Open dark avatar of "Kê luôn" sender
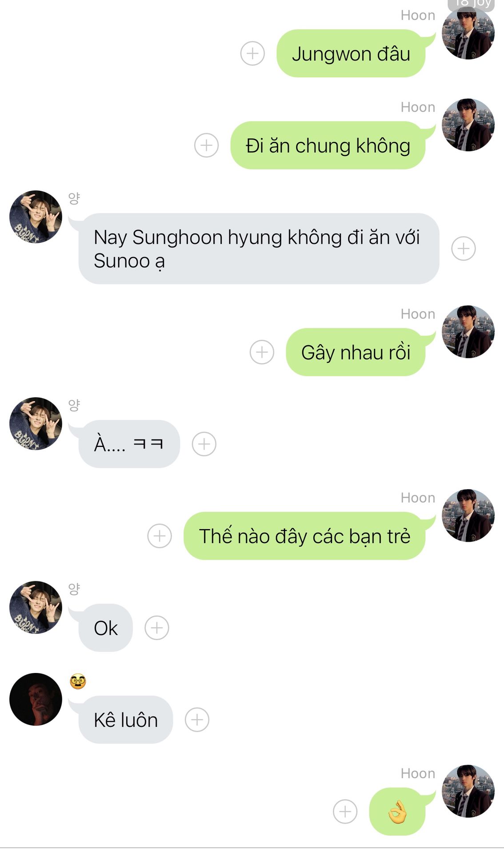504x854 pixels. click(x=36, y=699)
